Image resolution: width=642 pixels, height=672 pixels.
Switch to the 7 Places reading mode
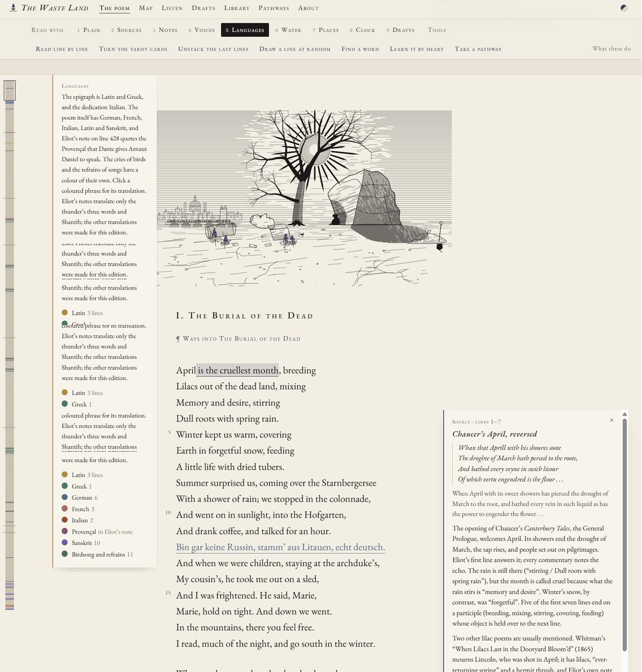coord(325,30)
